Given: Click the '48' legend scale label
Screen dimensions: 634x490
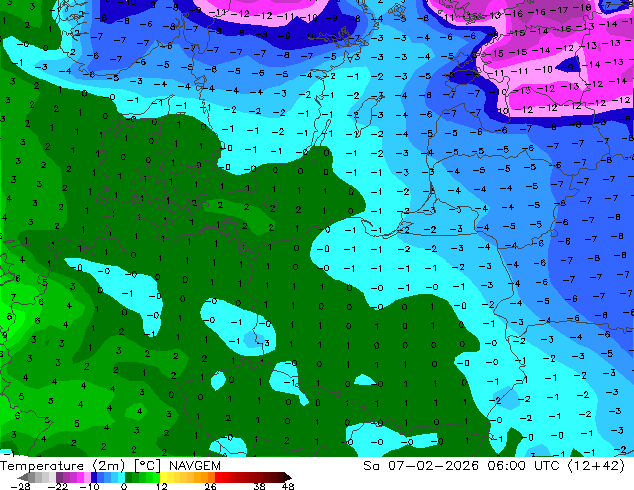Looking at the screenshot, I should pyautogui.click(x=288, y=486).
